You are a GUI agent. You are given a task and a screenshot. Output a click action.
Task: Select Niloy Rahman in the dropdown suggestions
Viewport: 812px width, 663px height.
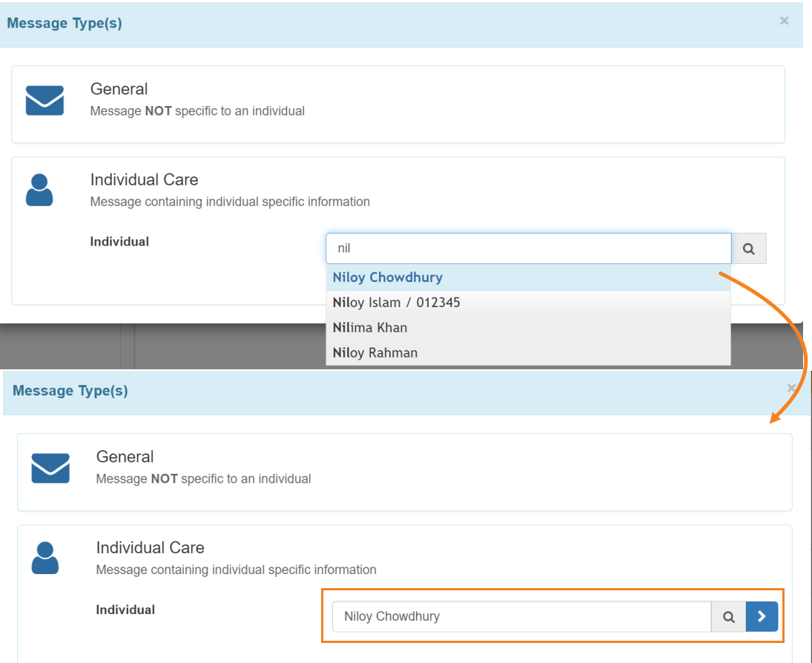(x=374, y=353)
